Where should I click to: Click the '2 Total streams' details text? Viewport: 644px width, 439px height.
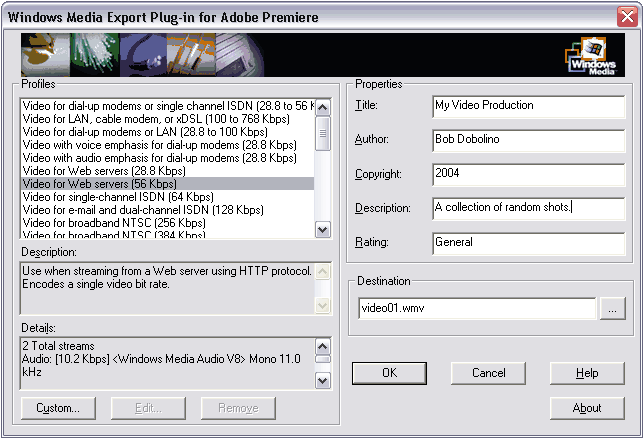58,346
